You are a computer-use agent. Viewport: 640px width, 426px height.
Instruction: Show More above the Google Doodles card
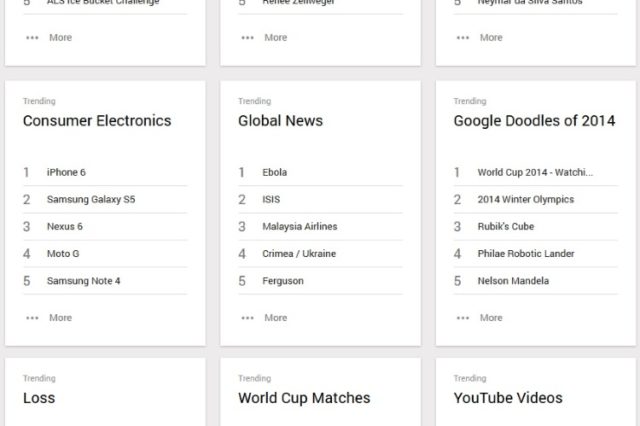[491, 38]
